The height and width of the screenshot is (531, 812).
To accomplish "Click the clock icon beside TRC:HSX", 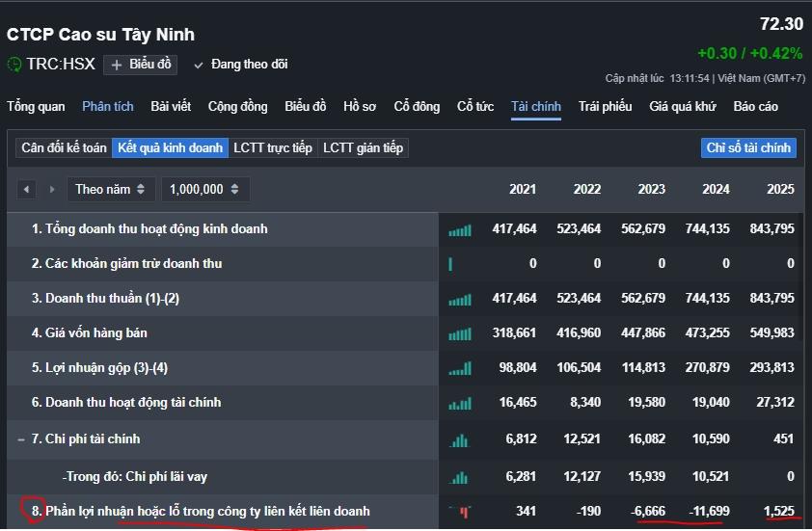I will coord(14,65).
